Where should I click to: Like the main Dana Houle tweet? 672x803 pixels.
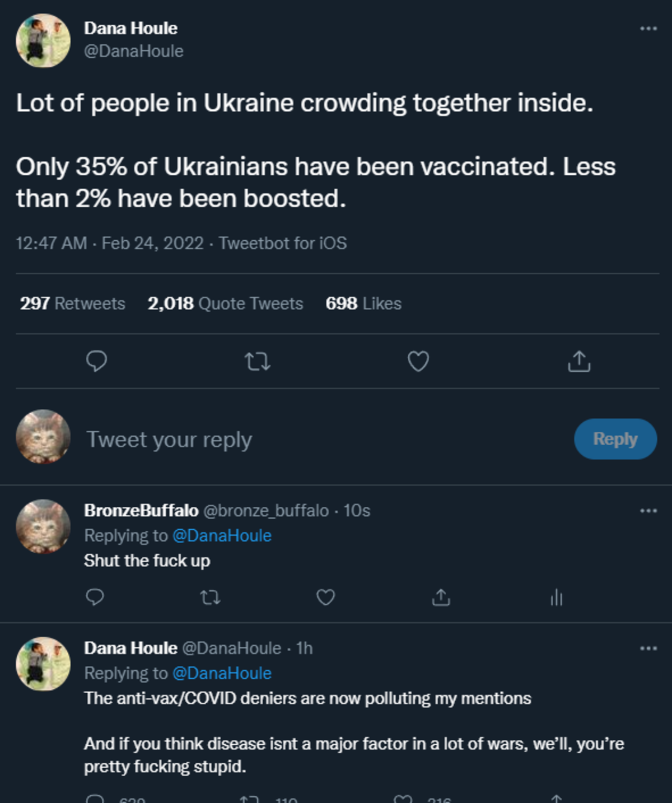click(418, 362)
